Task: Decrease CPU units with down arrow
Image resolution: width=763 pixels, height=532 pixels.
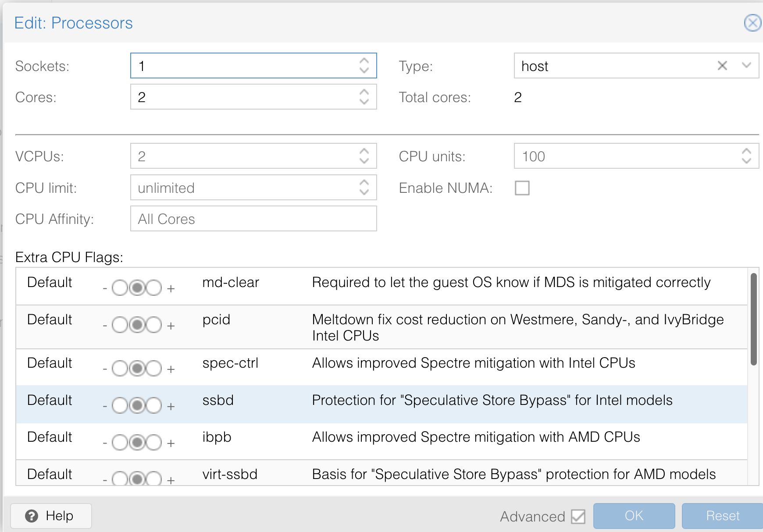Action: (x=747, y=161)
